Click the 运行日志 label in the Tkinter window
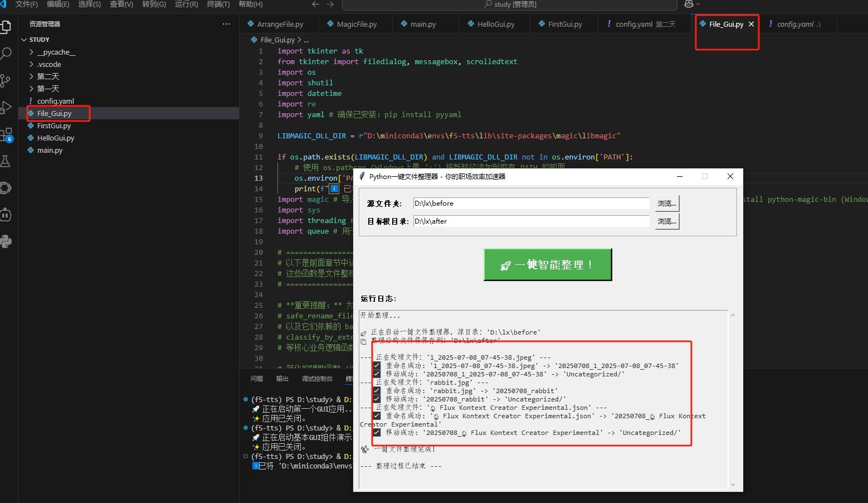The image size is (868, 503). pyautogui.click(x=379, y=299)
